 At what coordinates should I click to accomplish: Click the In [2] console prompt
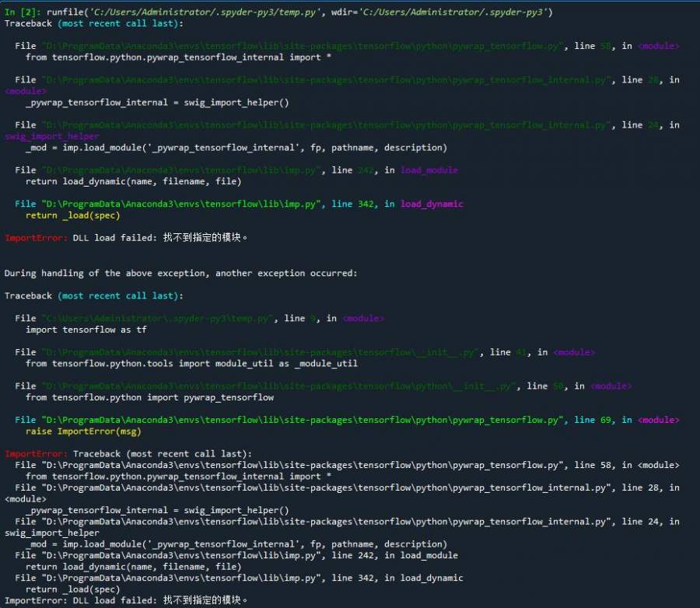23,12
